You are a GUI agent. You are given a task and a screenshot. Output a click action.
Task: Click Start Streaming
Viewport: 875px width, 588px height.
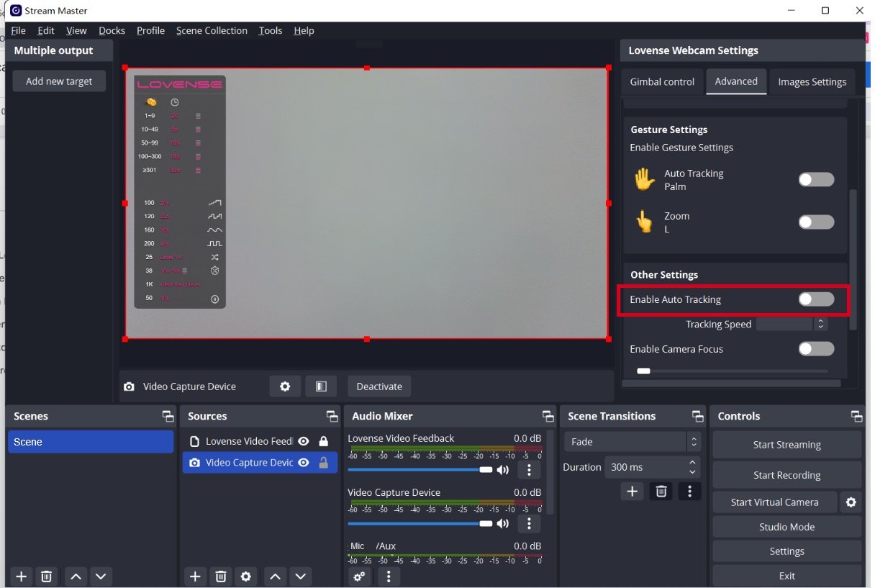click(786, 445)
